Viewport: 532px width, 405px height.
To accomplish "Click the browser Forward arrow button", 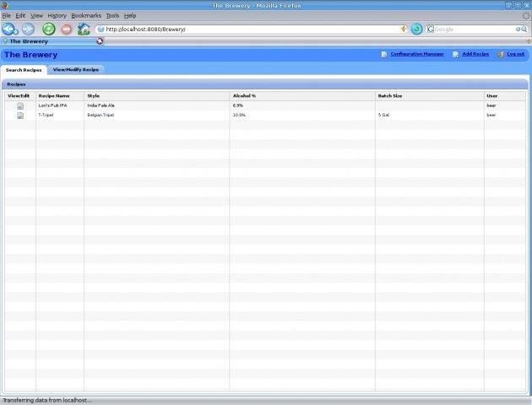I will [28, 30].
